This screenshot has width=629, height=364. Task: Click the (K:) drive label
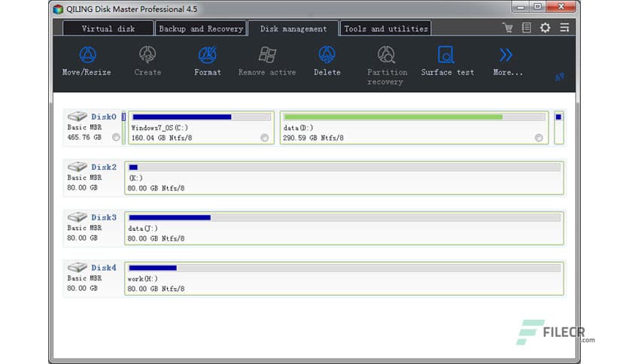[x=135, y=178]
